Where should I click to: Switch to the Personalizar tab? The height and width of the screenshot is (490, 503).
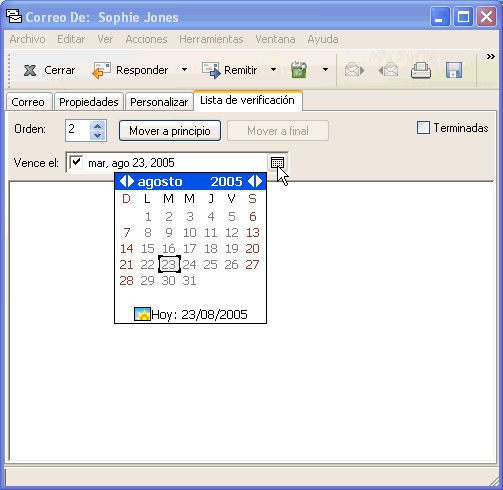(159, 102)
